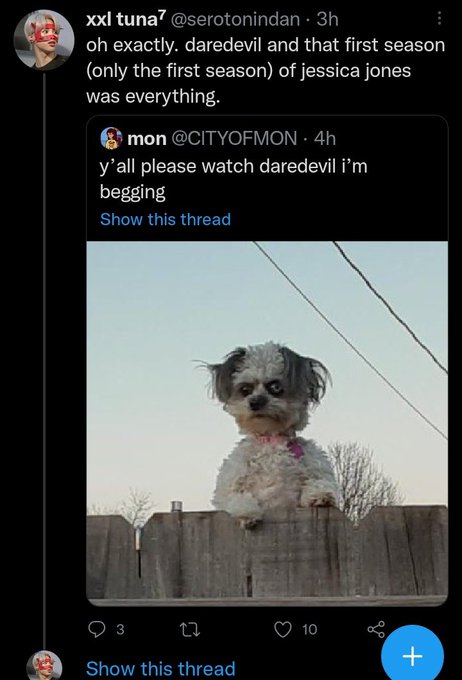Click the 'mon' display name
462x680 pixels.
click(147, 139)
